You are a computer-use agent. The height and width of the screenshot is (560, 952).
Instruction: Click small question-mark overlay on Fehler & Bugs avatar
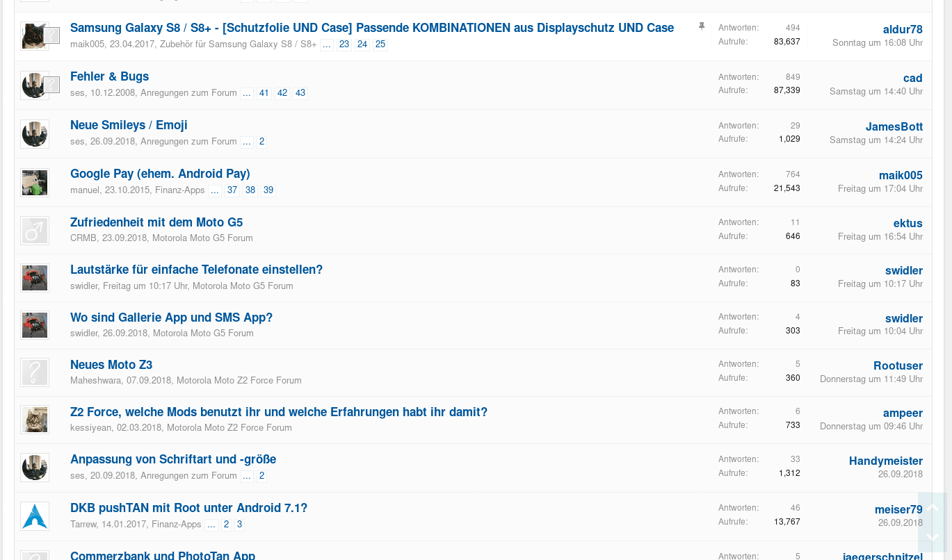click(51, 85)
